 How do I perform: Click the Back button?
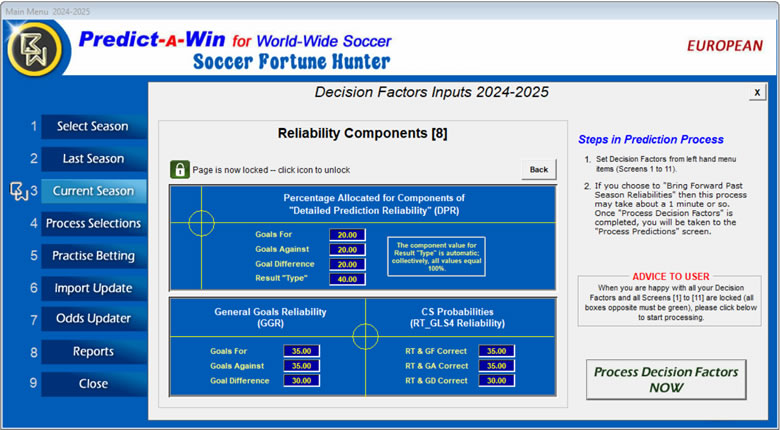tap(539, 170)
